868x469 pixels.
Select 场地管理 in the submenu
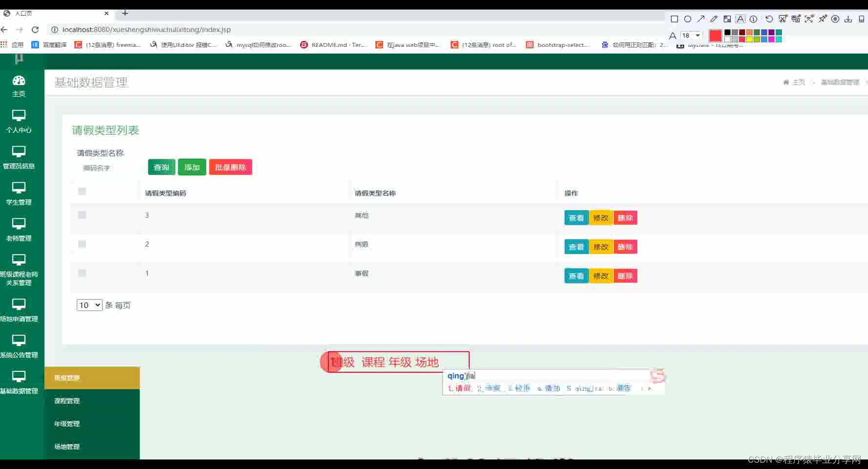point(92,447)
